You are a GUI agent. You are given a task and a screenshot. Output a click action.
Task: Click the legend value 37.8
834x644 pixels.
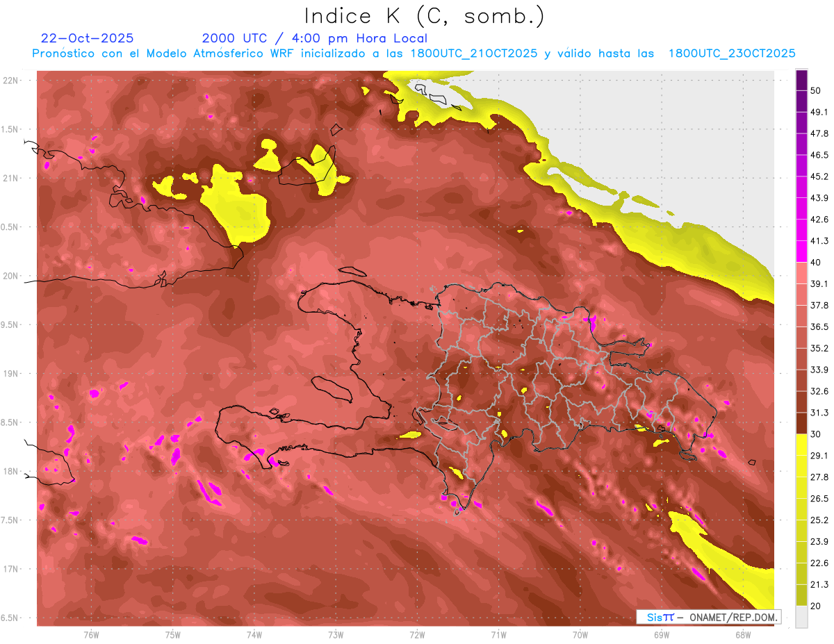coord(819,305)
